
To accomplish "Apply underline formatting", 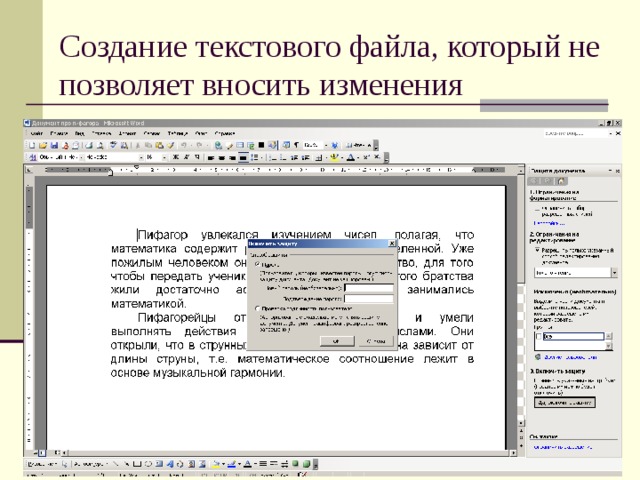I will point(197,157).
